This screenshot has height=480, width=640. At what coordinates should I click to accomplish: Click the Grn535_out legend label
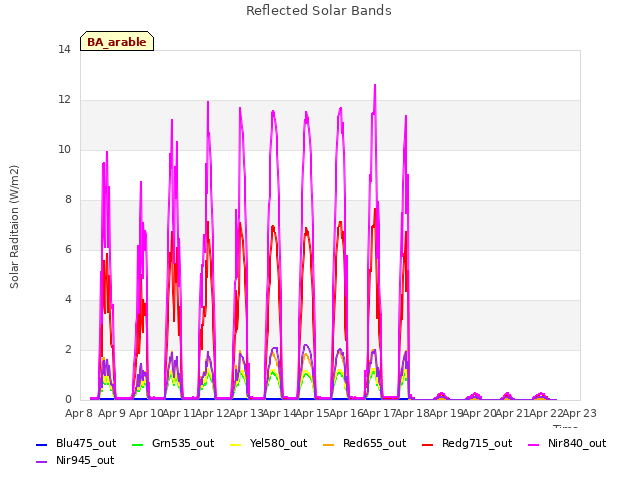point(183,444)
